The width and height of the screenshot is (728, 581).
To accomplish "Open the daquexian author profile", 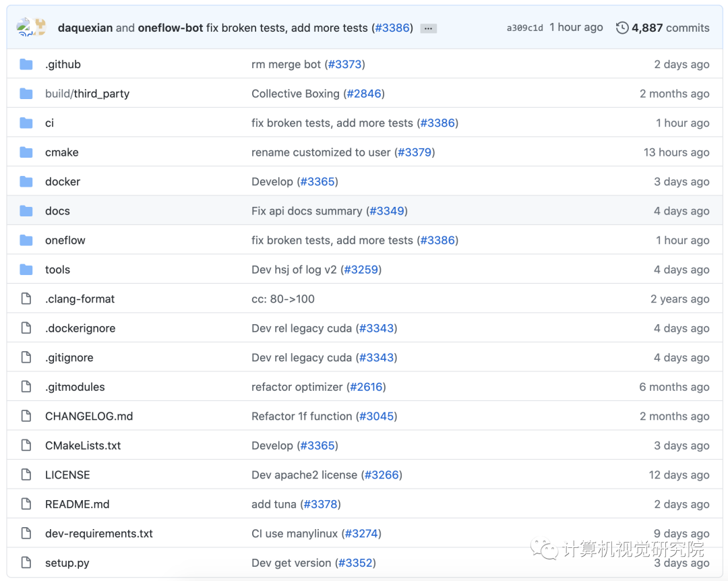I will pyautogui.click(x=85, y=28).
